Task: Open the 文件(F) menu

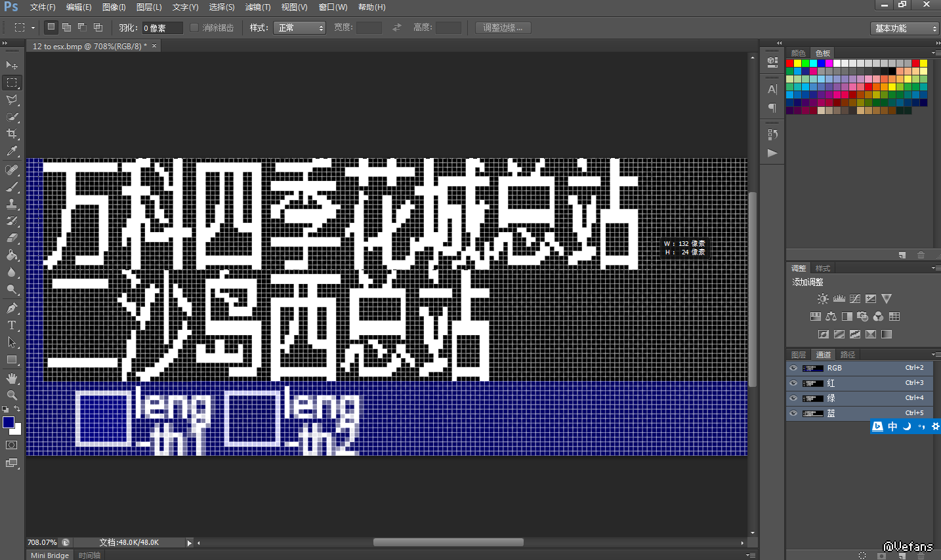Action: coord(43,7)
